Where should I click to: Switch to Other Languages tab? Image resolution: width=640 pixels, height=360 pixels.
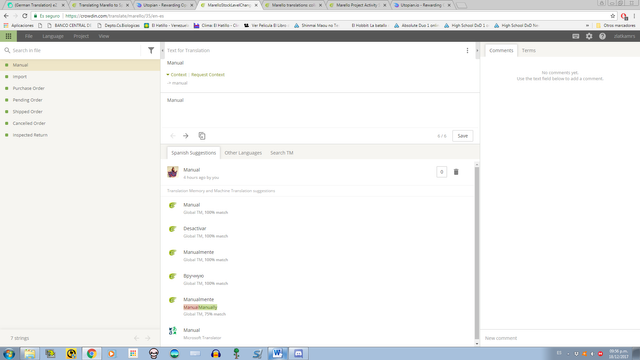coord(243,153)
